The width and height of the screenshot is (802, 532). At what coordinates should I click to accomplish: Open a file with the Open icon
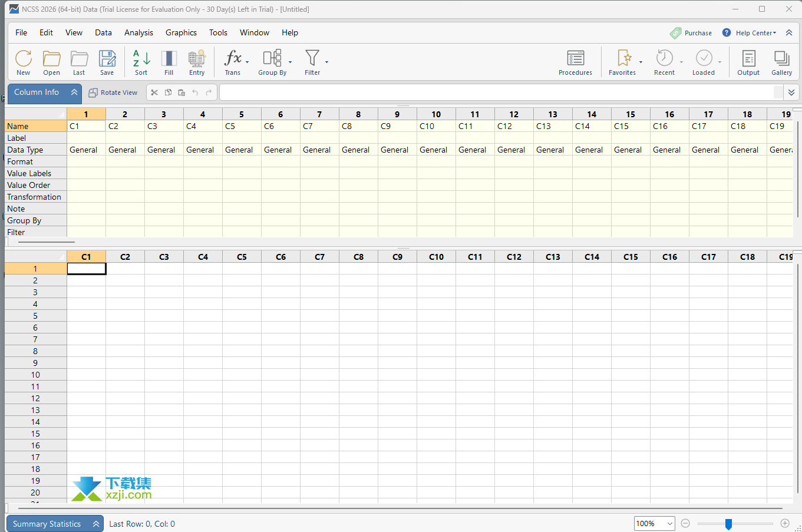51,62
